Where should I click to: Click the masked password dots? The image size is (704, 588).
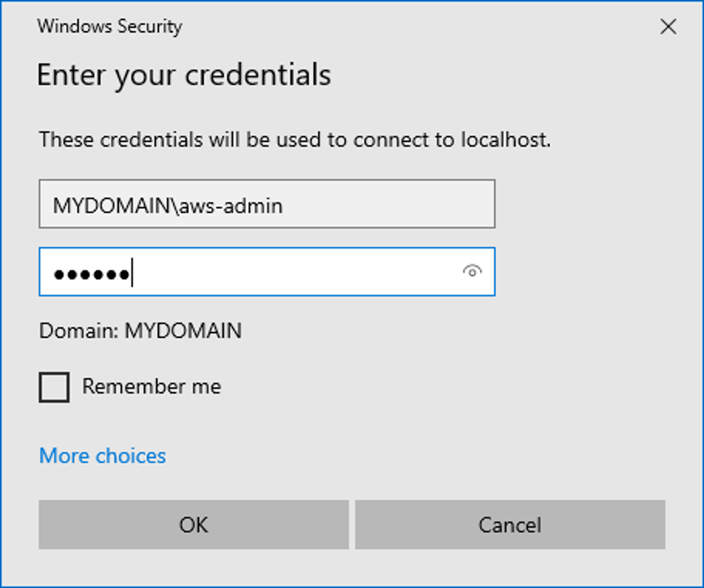pyautogui.click(x=90, y=273)
